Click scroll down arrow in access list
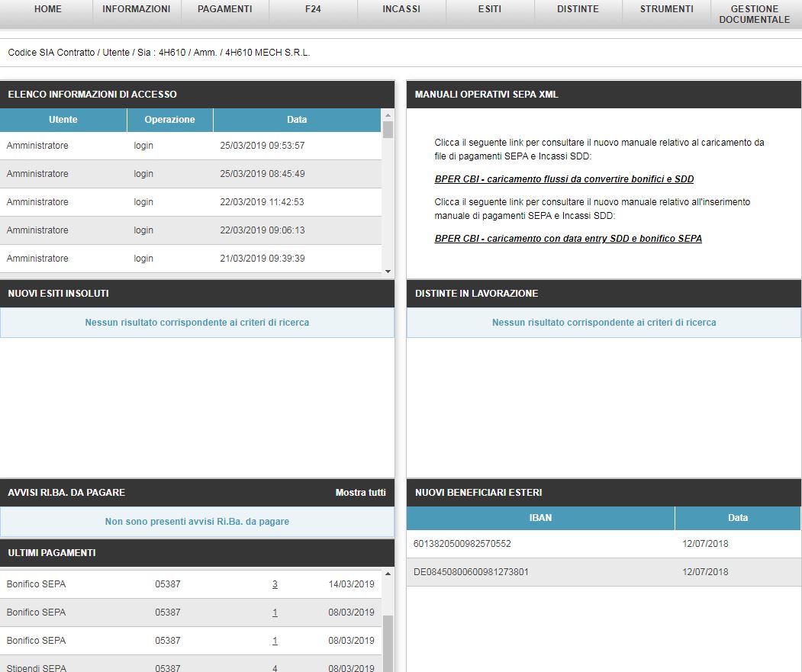 click(388, 272)
